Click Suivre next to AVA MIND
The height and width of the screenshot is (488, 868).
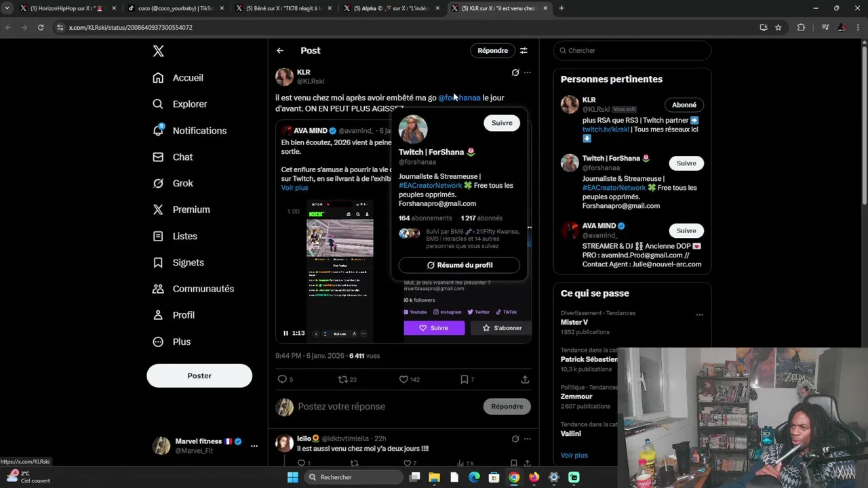coord(686,230)
